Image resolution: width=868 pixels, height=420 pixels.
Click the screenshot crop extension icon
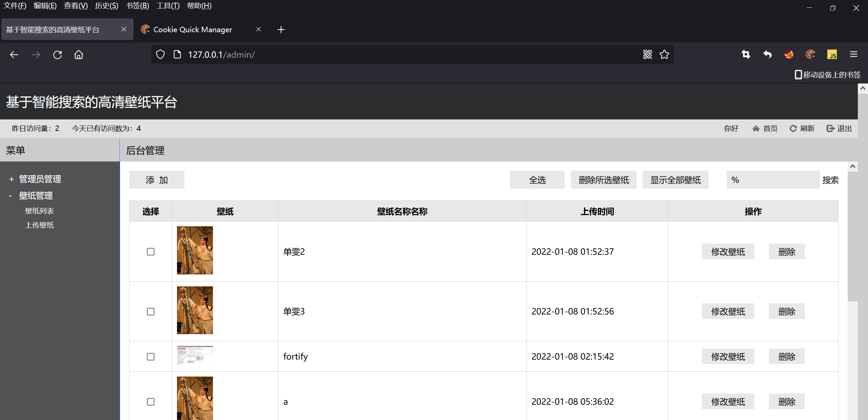pos(746,54)
